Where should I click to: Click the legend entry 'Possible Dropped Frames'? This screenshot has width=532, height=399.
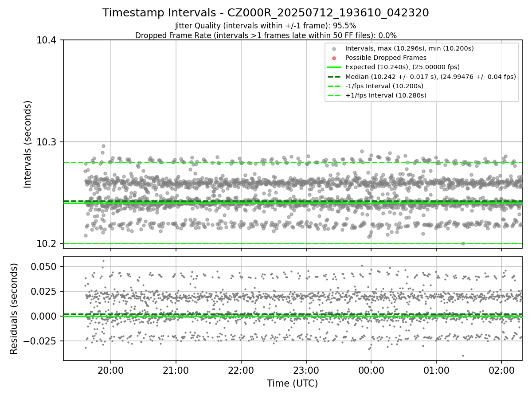click(x=386, y=58)
